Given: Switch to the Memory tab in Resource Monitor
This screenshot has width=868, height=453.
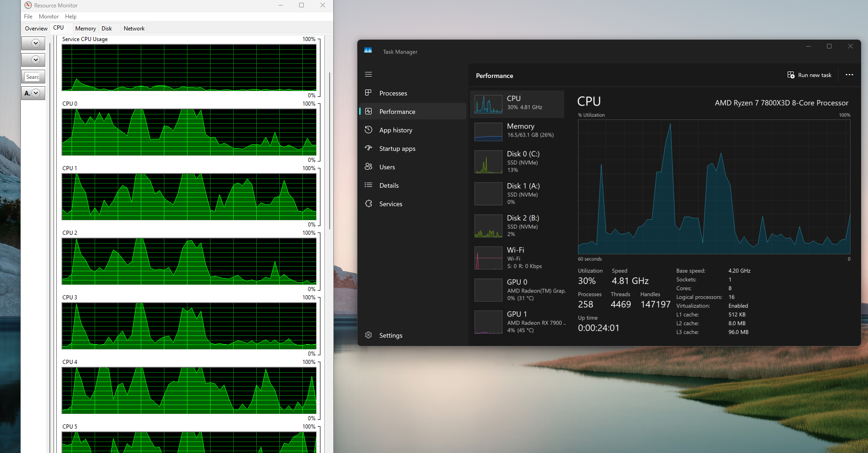Looking at the screenshot, I should click(85, 29).
